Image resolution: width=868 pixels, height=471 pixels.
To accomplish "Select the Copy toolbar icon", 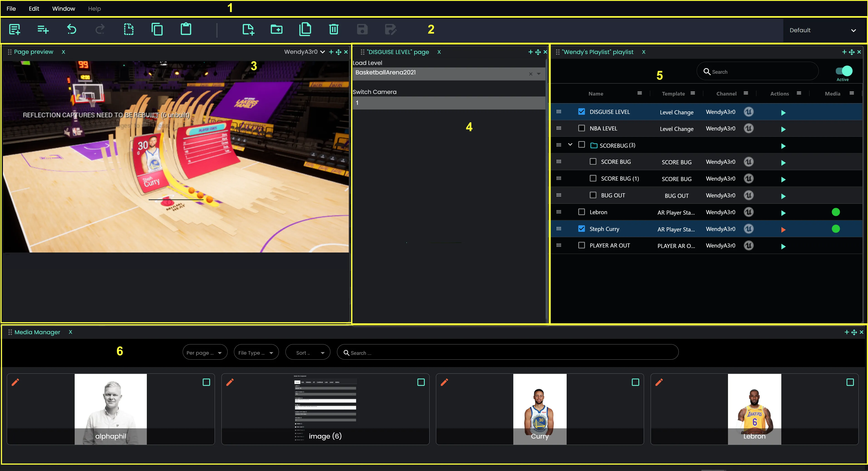I will pos(157,29).
